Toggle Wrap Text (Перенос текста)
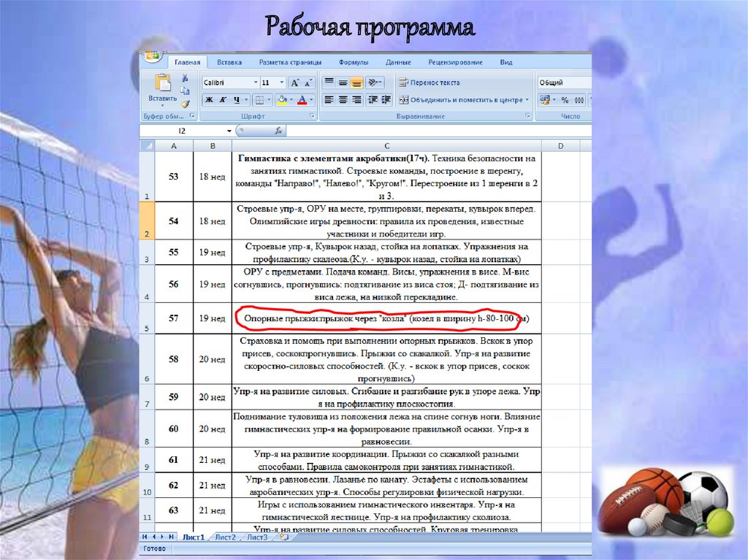The height and width of the screenshot is (560, 748). (430, 83)
